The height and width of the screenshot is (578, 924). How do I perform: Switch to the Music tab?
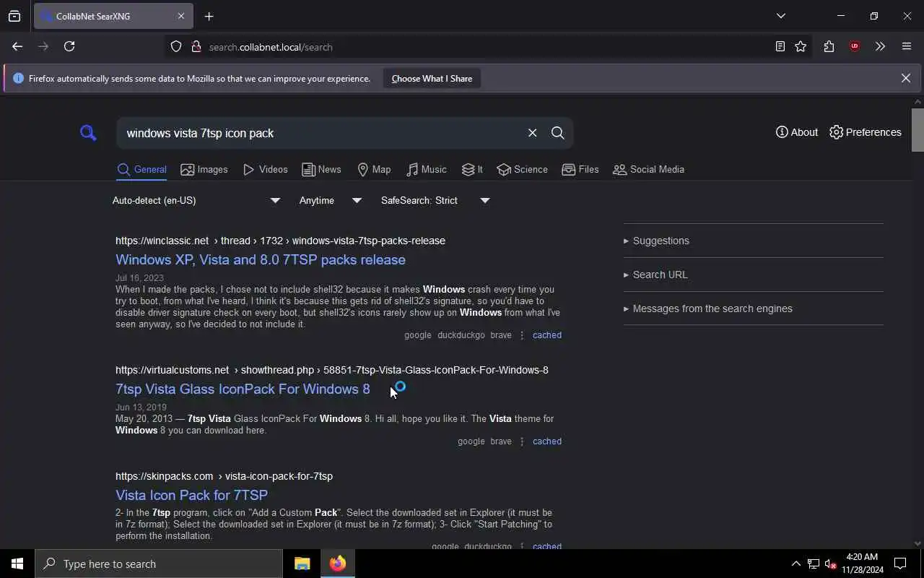426,169
